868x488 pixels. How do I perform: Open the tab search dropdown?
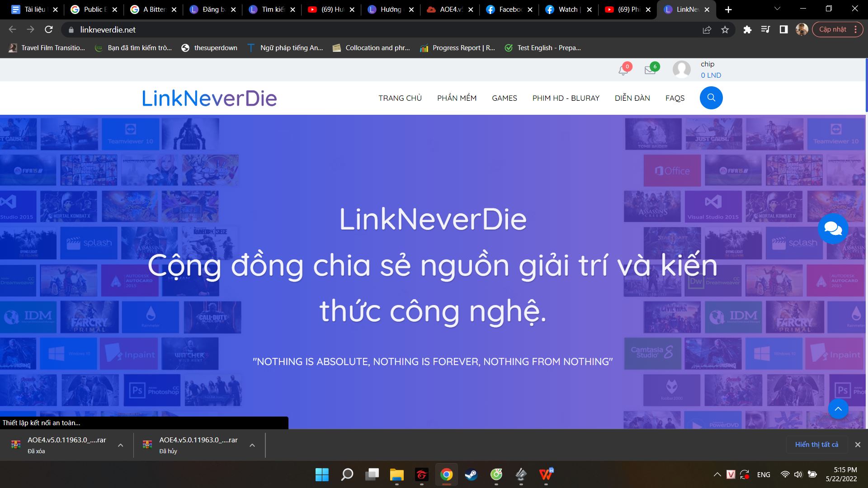pos(777,8)
